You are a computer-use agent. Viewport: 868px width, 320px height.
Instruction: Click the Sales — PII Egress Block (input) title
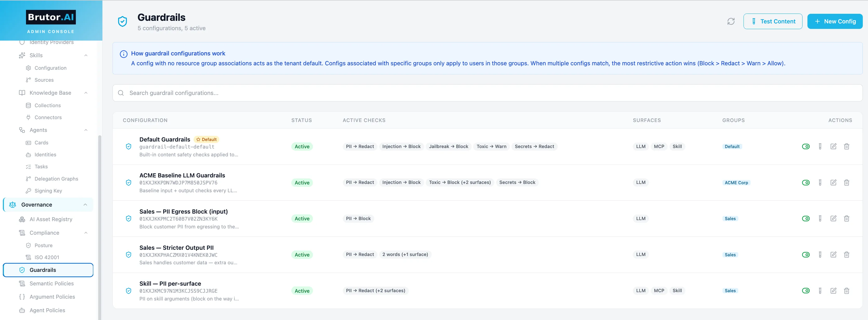pyautogui.click(x=184, y=212)
